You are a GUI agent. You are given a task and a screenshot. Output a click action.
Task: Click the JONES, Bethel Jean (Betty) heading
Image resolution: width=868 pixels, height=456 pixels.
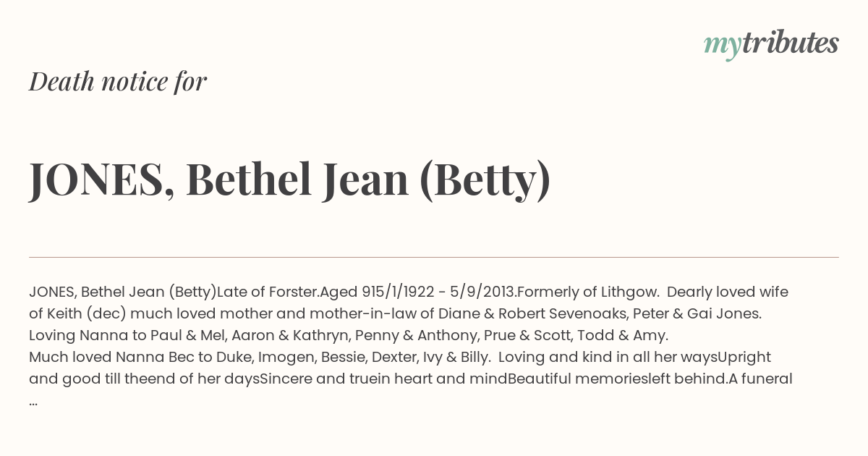290,180
